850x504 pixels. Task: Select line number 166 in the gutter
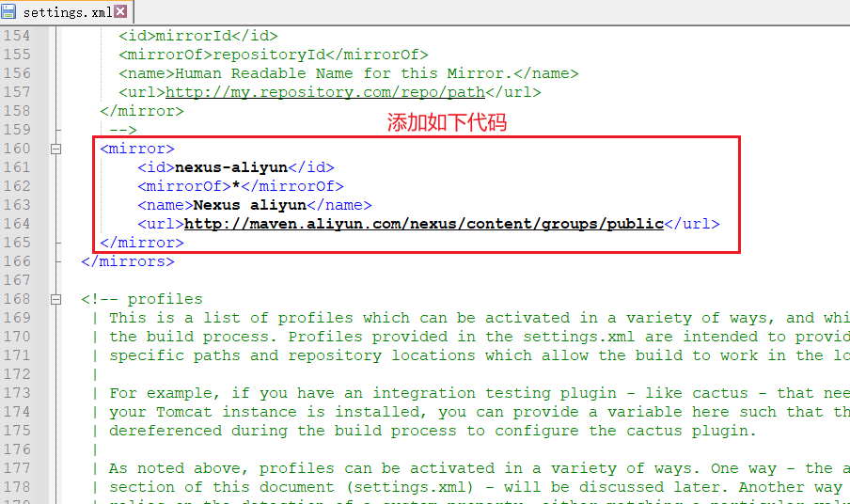coord(17,261)
